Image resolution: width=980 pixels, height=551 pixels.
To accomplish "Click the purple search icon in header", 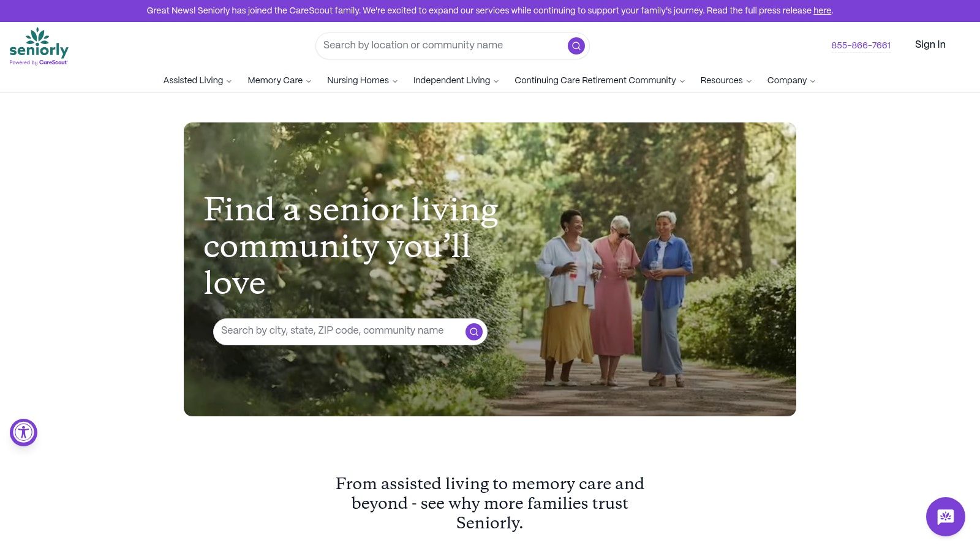I will click(x=576, y=46).
